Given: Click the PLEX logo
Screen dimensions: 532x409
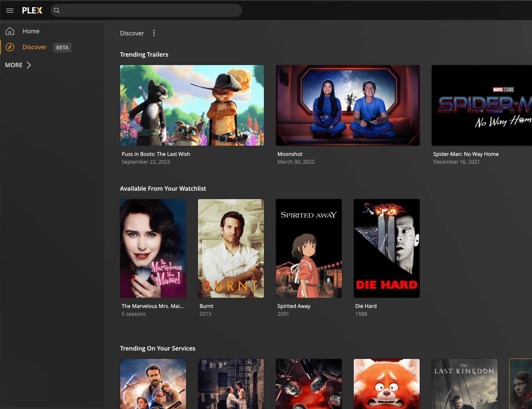Looking at the screenshot, I should [x=32, y=10].
